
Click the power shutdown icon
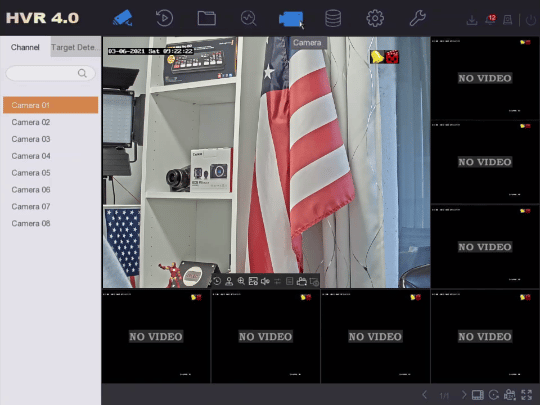click(531, 20)
